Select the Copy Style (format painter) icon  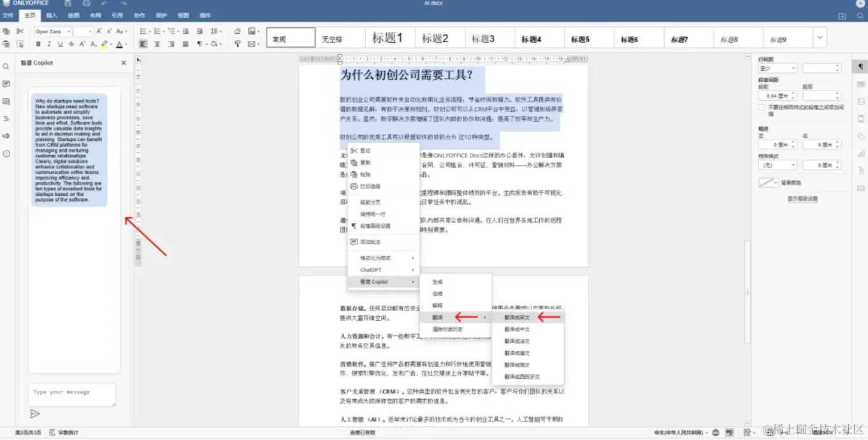20,43
